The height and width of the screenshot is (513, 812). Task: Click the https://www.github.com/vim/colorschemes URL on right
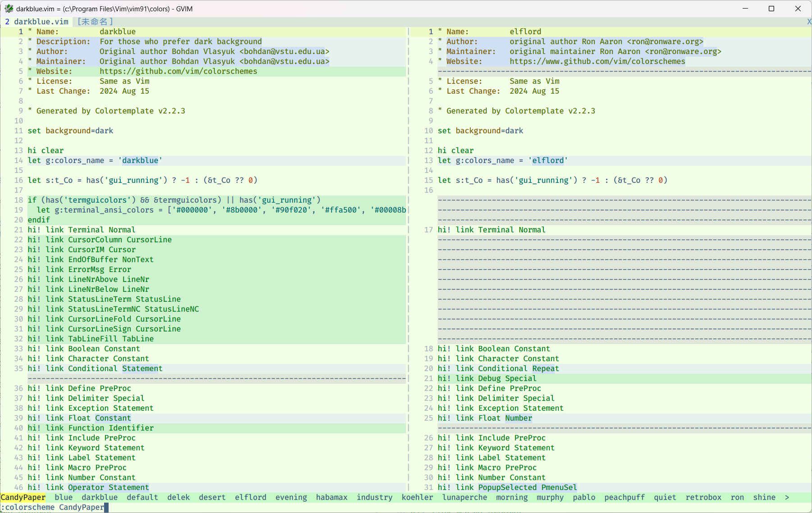coord(598,61)
